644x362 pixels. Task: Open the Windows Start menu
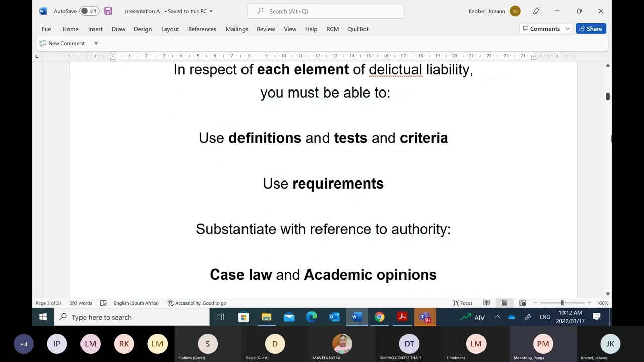click(43, 317)
